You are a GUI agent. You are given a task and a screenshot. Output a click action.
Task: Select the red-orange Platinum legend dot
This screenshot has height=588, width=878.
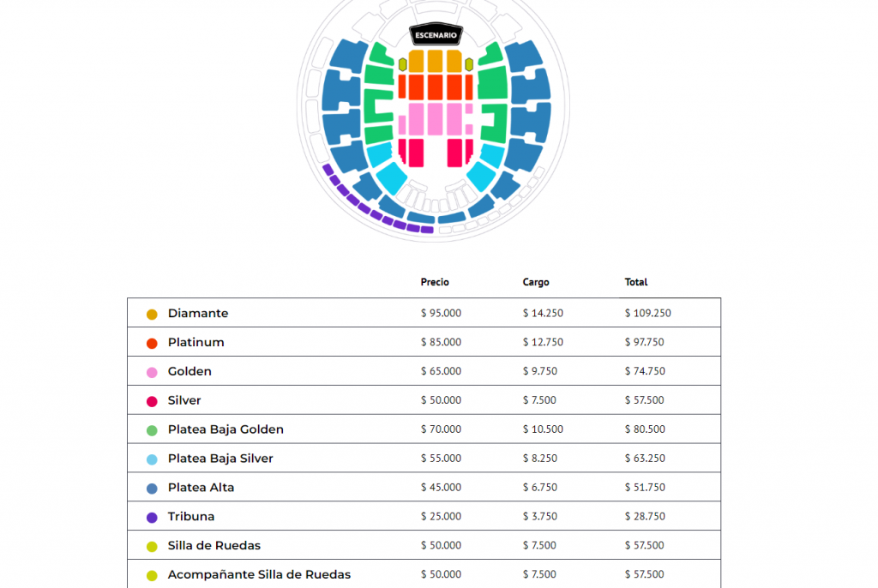(x=152, y=343)
